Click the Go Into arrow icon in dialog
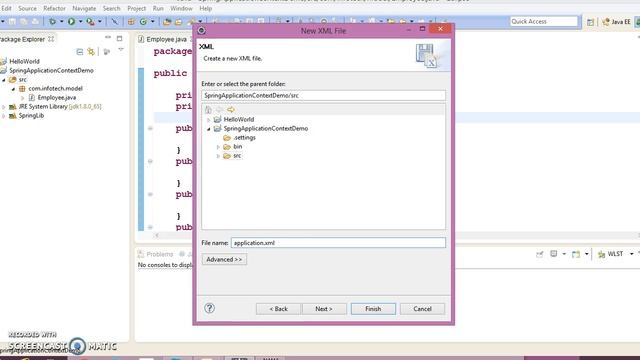The height and width of the screenshot is (360, 640). pos(231,110)
